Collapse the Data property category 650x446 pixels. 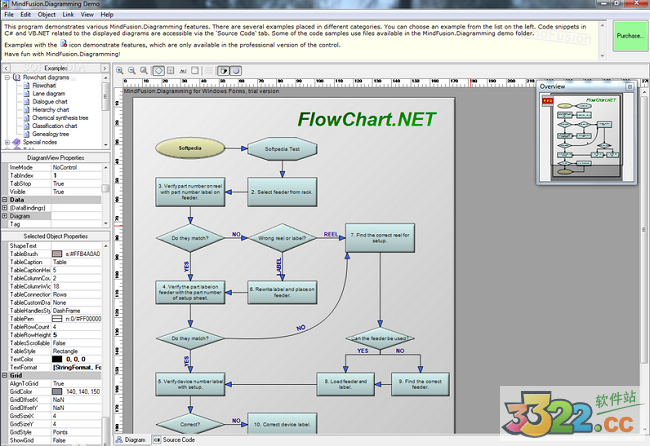(x=5, y=200)
